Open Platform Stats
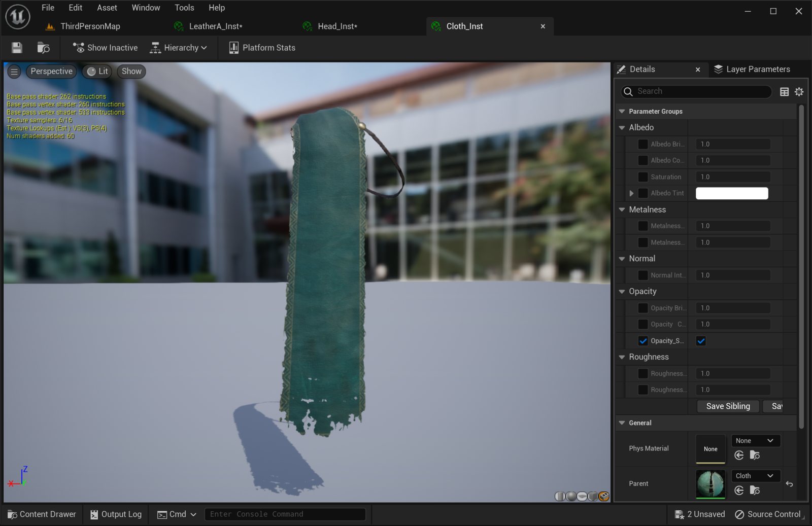 262,48
